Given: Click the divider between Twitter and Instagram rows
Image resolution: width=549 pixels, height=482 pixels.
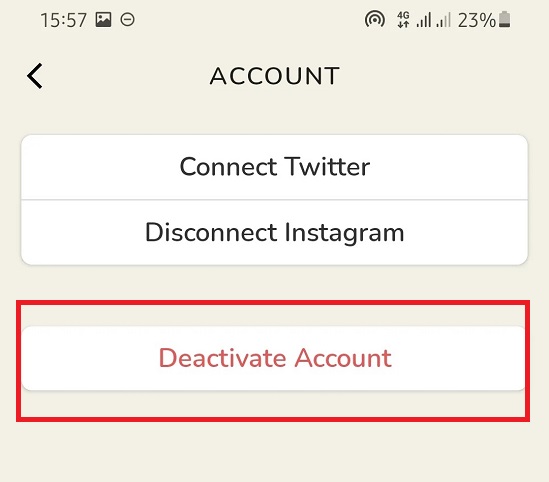Looking at the screenshot, I should pos(274,200).
